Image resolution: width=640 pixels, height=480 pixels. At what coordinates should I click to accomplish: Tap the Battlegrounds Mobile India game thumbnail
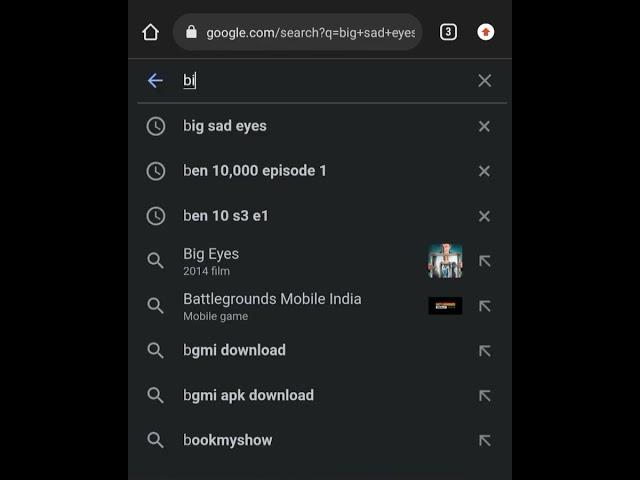pos(445,306)
